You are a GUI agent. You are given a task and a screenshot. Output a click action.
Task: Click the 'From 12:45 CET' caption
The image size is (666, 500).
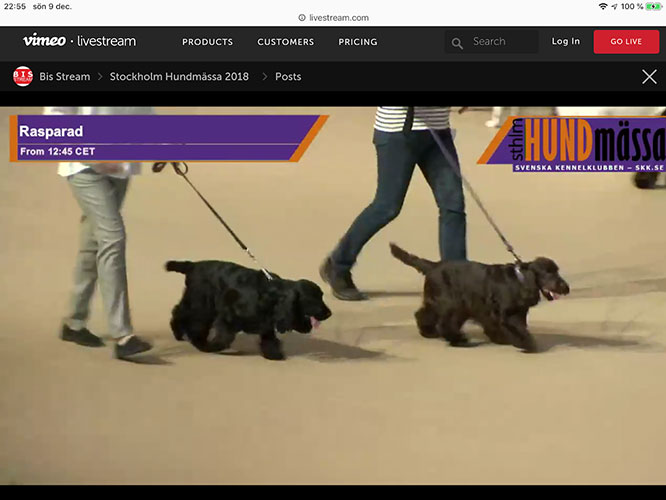pos(57,151)
